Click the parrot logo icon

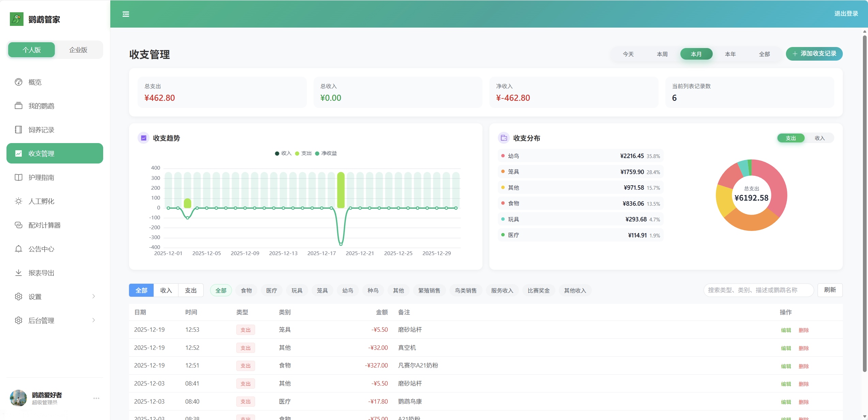click(16, 19)
